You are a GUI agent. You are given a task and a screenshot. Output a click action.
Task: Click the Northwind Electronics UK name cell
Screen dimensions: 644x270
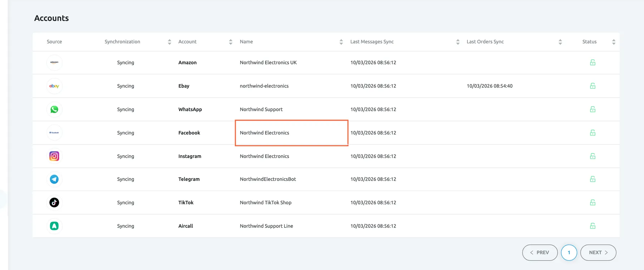[268, 63]
